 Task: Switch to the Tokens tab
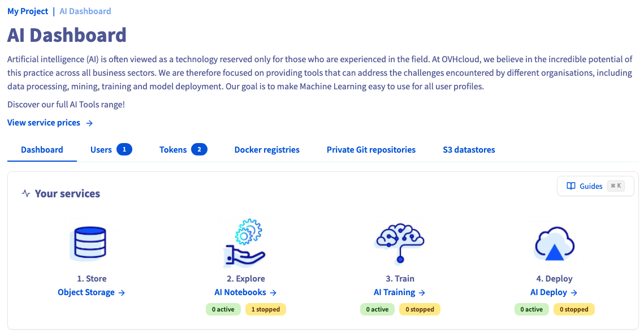click(x=183, y=150)
